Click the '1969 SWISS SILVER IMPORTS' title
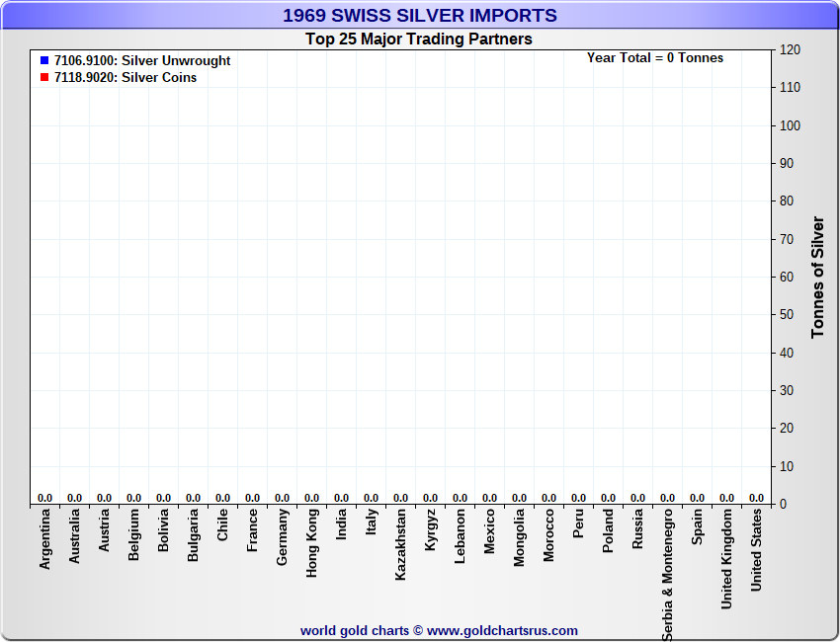 [x=420, y=16]
